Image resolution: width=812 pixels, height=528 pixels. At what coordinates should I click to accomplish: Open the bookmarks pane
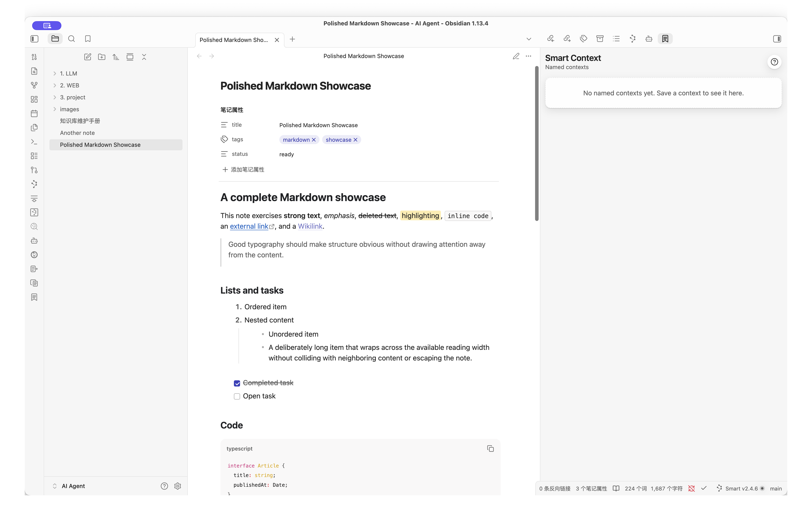pyautogui.click(x=88, y=39)
